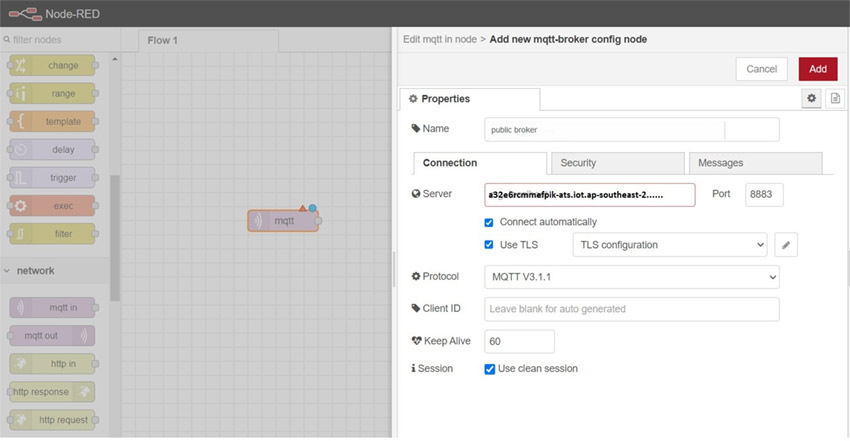Open node settings gear icon beside Properties
The image size is (850, 441).
point(812,99)
